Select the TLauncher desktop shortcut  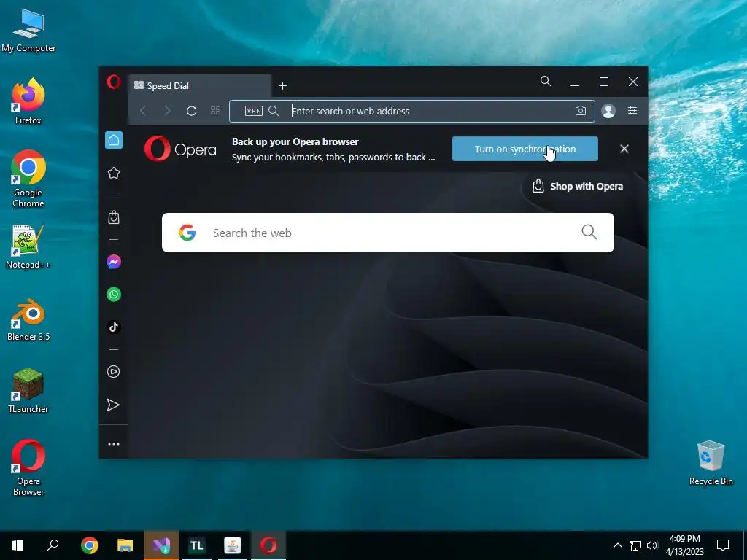pyautogui.click(x=28, y=391)
